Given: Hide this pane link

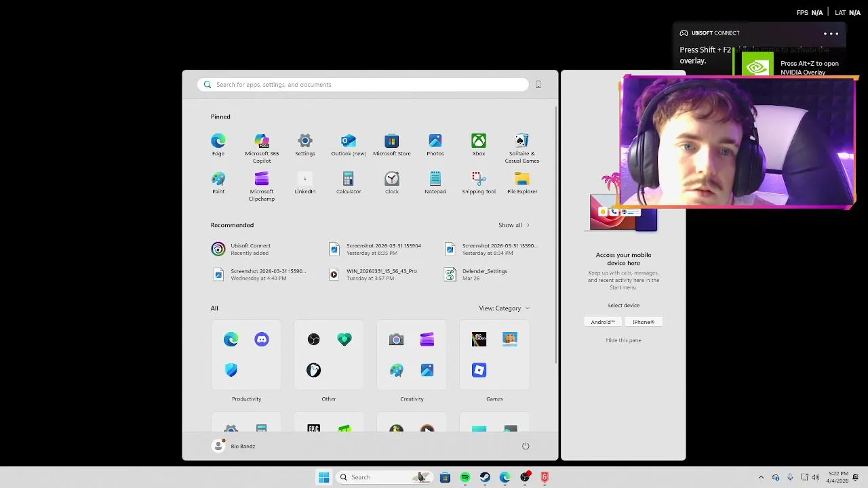Looking at the screenshot, I should (x=623, y=340).
